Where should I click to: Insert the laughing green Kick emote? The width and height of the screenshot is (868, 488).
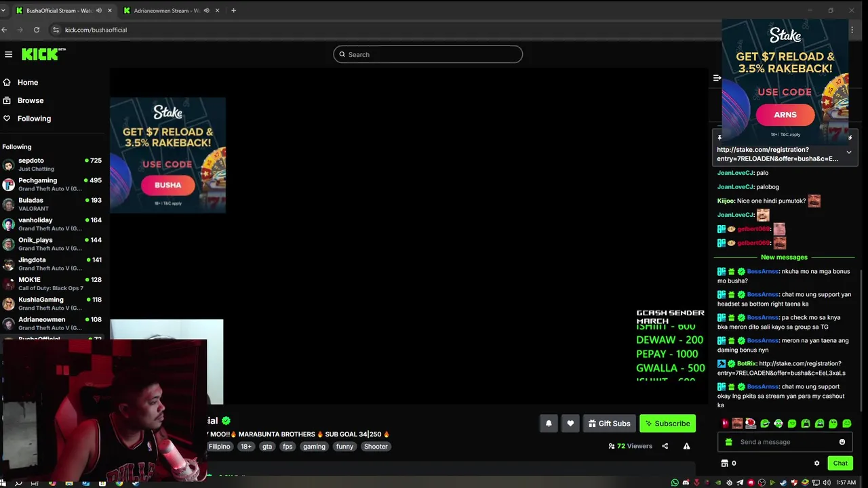(x=765, y=424)
